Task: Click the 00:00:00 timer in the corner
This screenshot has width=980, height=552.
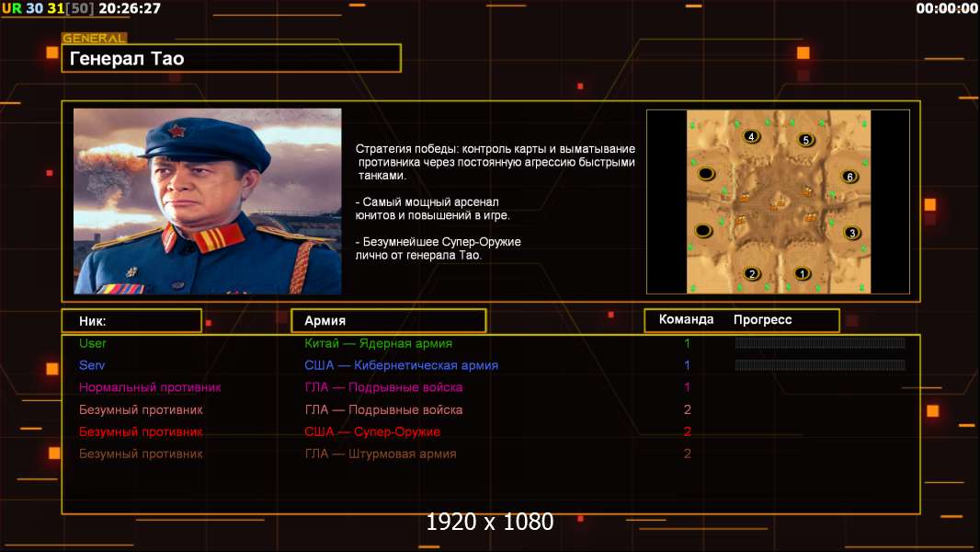Action: coord(946,8)
